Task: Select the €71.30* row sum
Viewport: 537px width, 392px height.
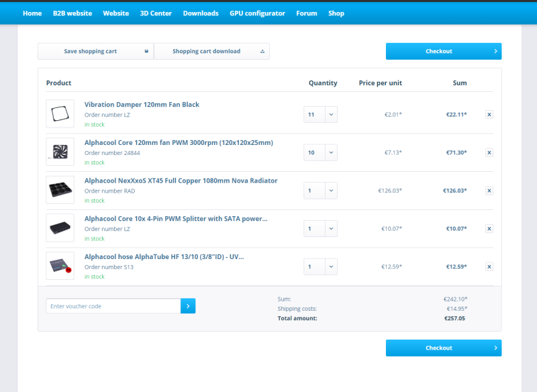Action: click(456, 152)
